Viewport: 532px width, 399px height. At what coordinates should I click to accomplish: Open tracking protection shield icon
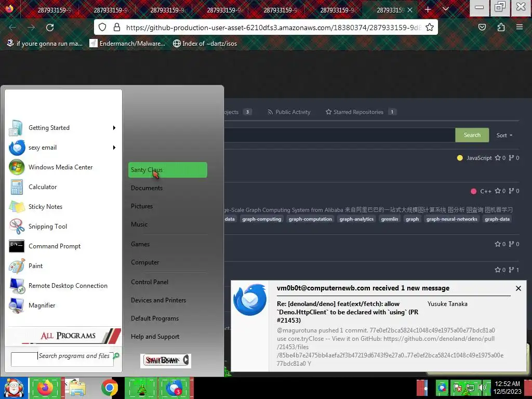102,27
